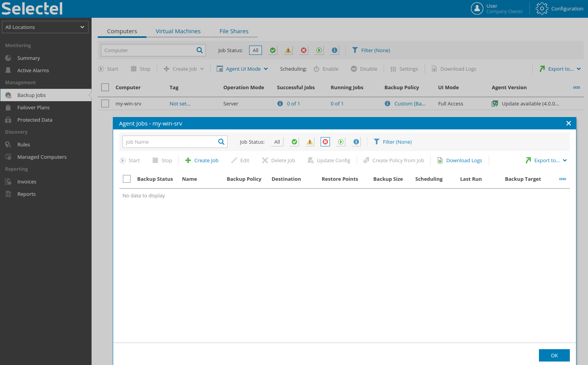Click the my-win-srv computer name
The height and width of the screenshot is (365, 588).
coord(128,104)
